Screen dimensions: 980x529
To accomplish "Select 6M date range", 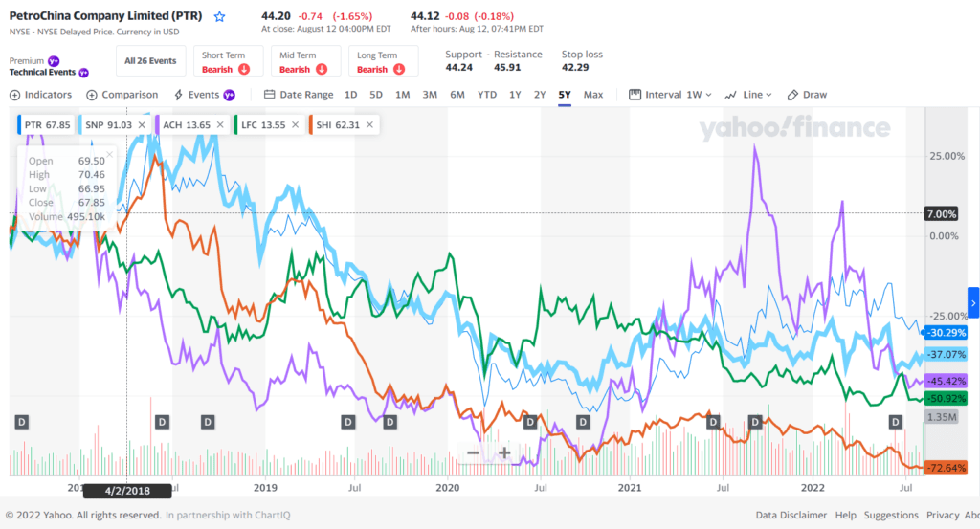I will pyautogui.click(x=457, y=95).
